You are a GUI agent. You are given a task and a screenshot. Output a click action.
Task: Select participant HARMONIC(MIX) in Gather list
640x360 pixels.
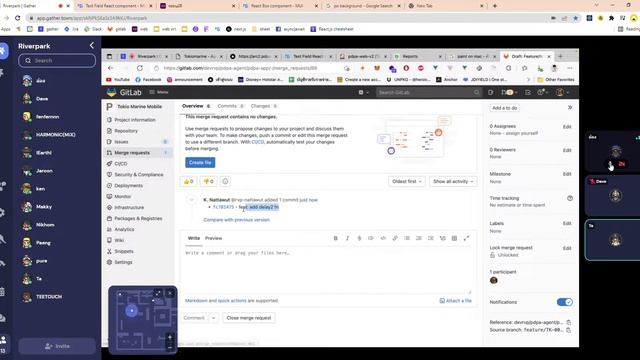pos(56,135)
